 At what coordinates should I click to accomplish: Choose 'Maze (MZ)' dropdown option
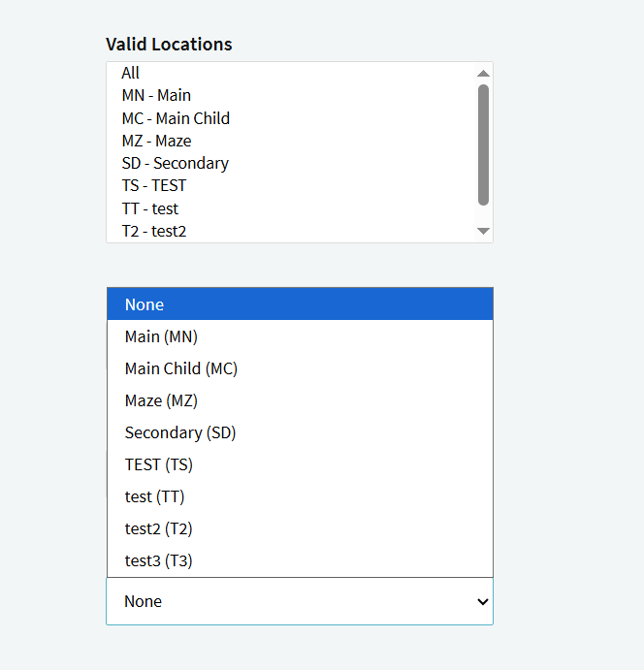click(x=161, y=400)
